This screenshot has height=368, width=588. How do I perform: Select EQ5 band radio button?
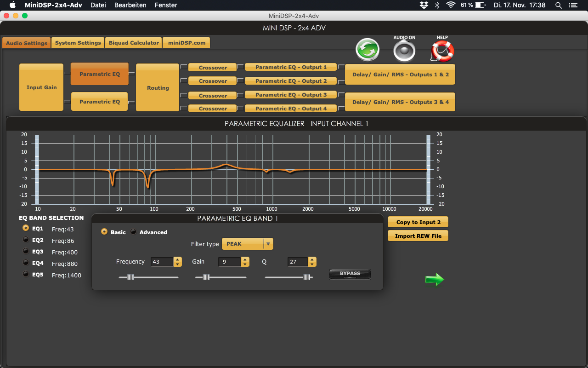click(26, 274)
